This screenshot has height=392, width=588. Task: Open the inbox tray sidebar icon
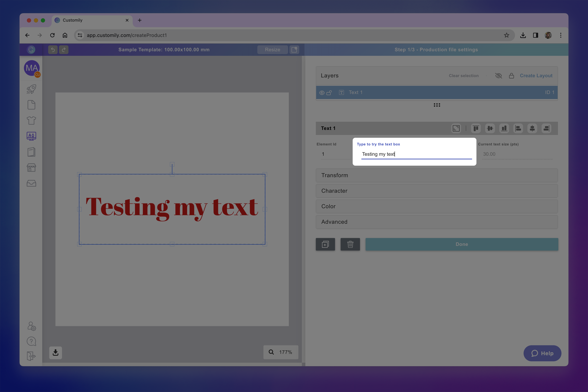click(31, 183)
